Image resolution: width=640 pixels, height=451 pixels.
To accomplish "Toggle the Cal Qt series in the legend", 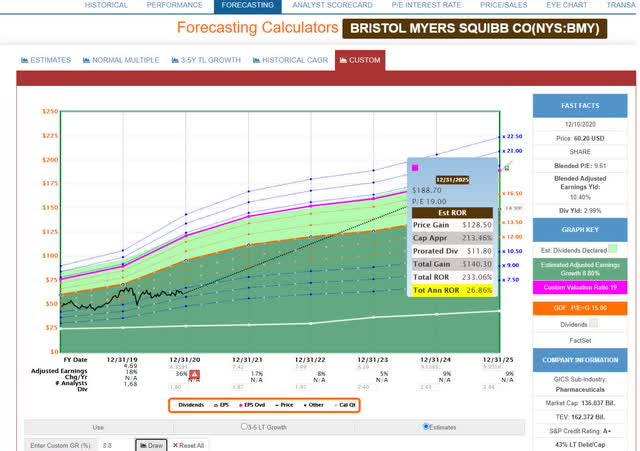I will click(x=345, y=405).
